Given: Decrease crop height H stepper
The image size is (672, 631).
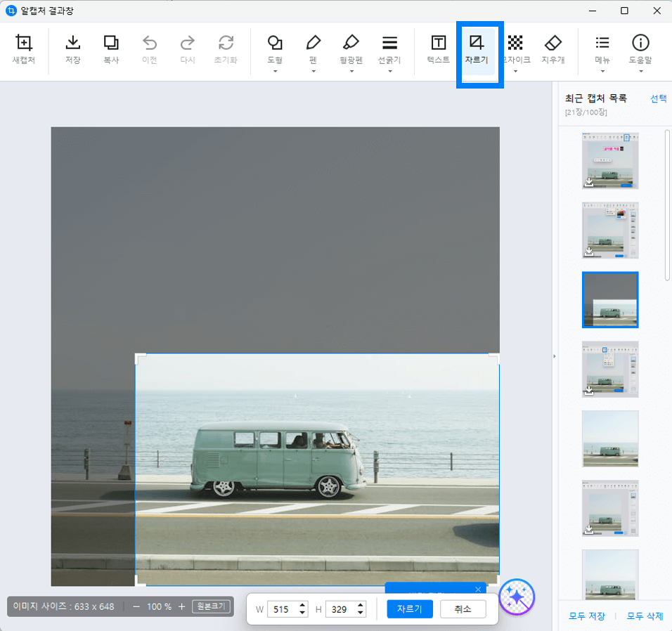Looking at the screenshot, I should [361, 613].
